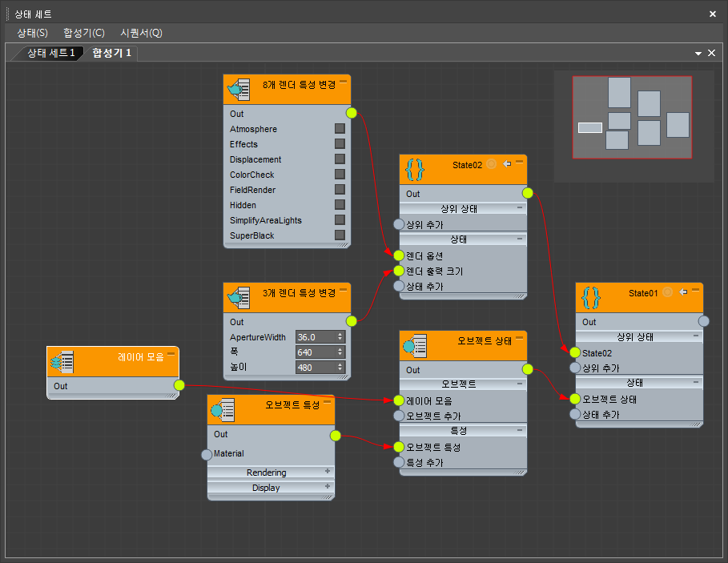Click the 상위 추가 socket on State02
This screenshot has width=728, height=563.
point(399,224)
